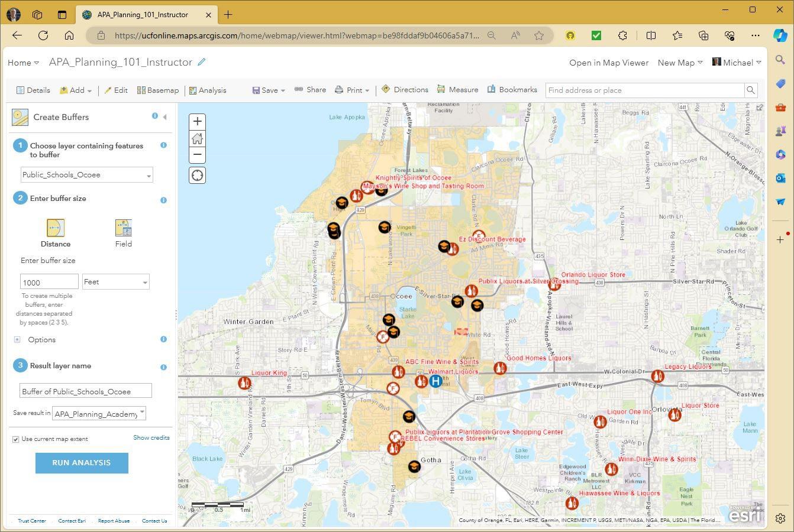Click the hospital H map symbol
Screen dimensions: 794x532
click(x=435, y=381)
